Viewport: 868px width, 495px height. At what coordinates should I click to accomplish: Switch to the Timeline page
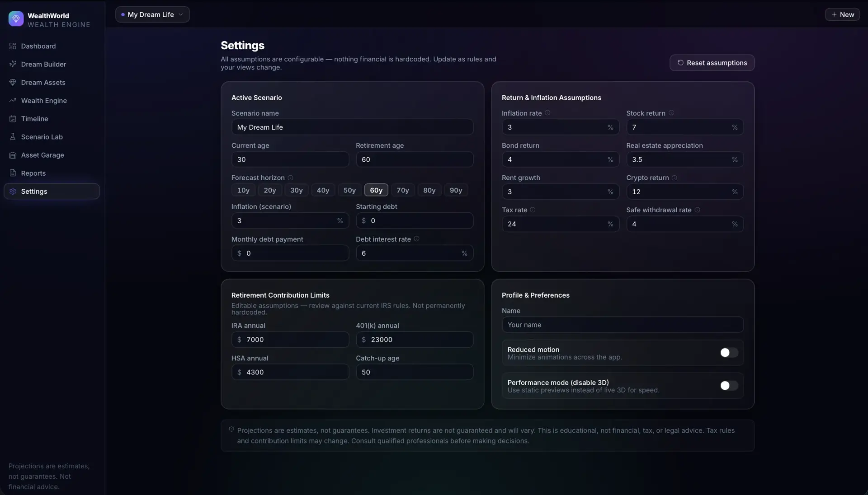pos(52,119)
